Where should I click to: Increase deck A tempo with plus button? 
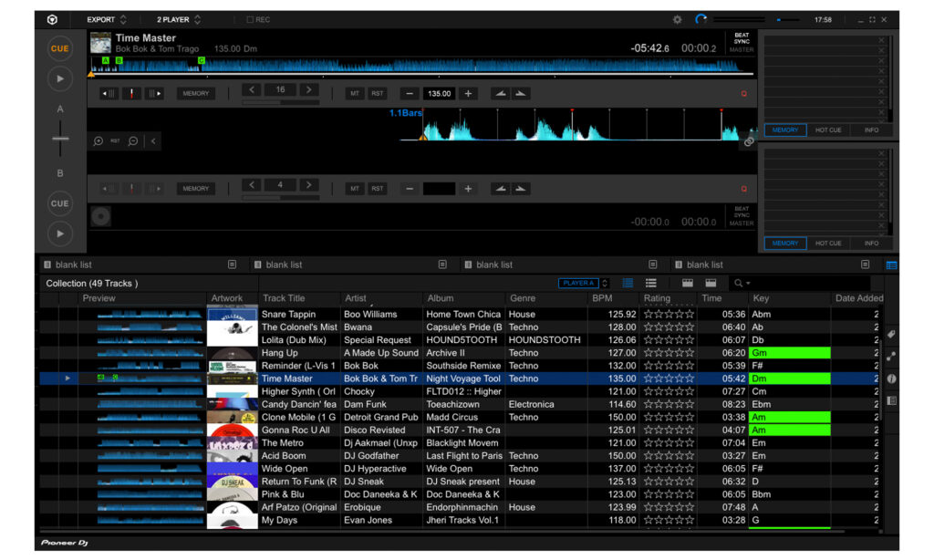pos(468,93)
